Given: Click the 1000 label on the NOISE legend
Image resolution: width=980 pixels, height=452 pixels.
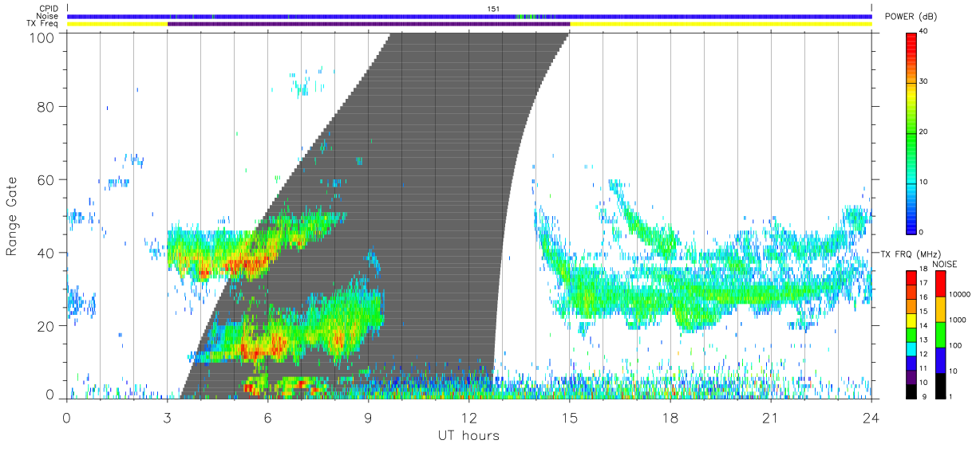Looking at the screenshot, I should click(956, 320).
